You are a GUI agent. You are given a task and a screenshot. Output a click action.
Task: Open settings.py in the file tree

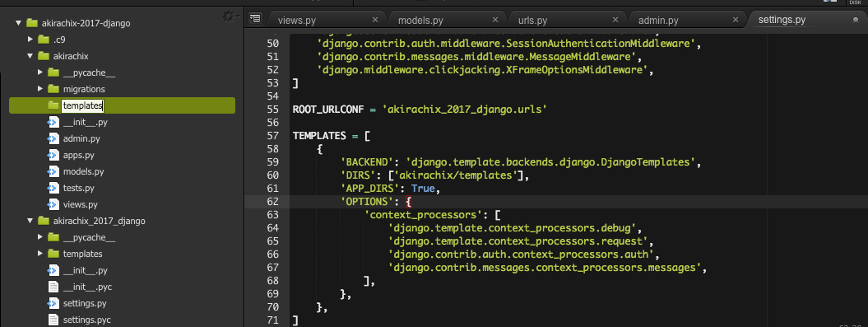[x=85, y=304]
